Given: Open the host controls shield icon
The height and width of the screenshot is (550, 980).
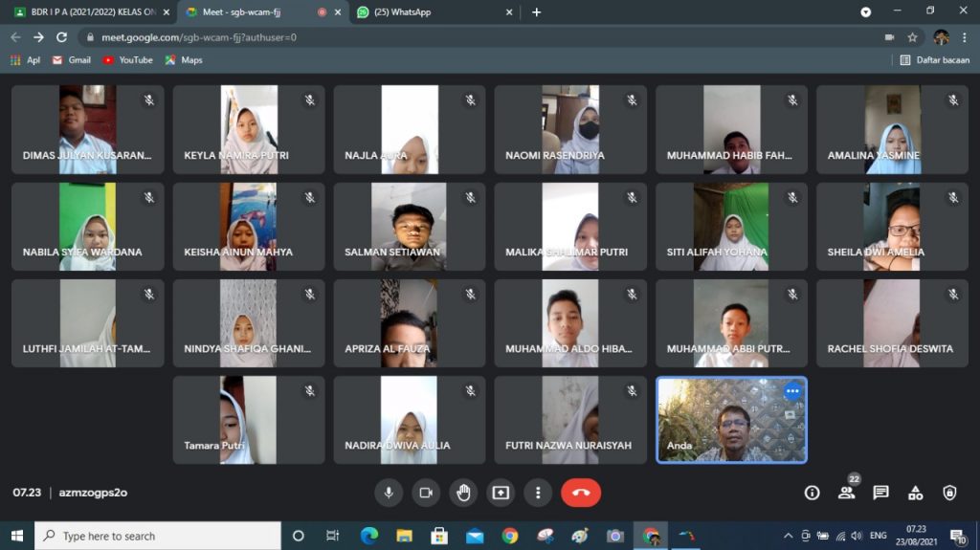Looking at the screenshot, I should [x=949, y=493].
